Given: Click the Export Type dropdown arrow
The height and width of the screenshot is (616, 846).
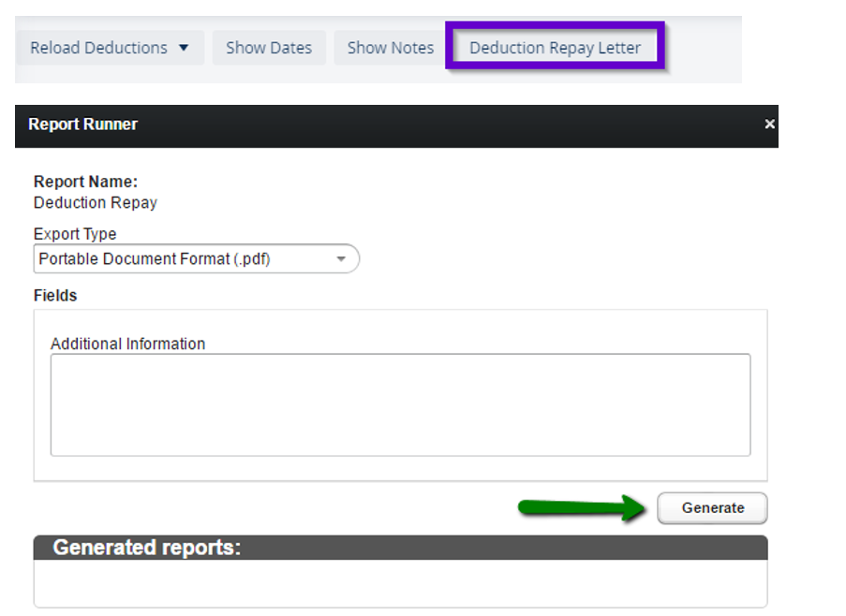Looking at the screenshot, I should (x=341, y=259).
